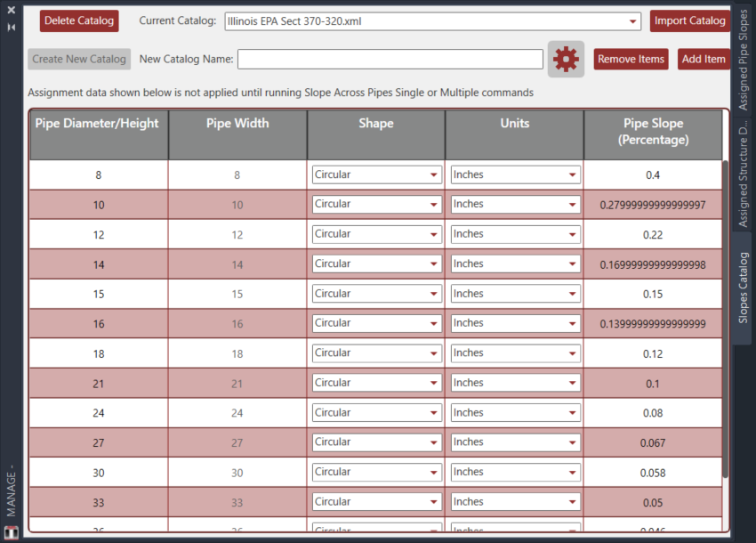Open Shape dropdown for the 16 inch pipe row
Viewport: 756px width, 543px height.
coord(377,323)
